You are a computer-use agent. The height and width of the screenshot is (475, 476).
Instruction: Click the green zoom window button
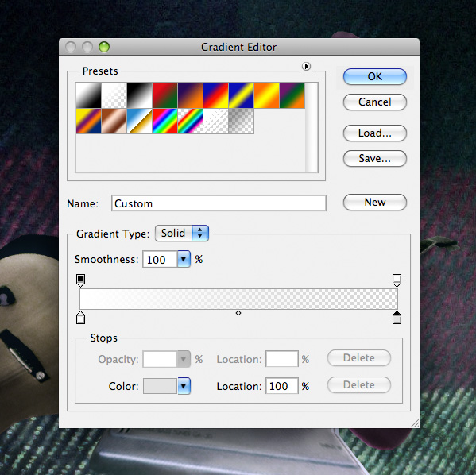pos(104,47)
